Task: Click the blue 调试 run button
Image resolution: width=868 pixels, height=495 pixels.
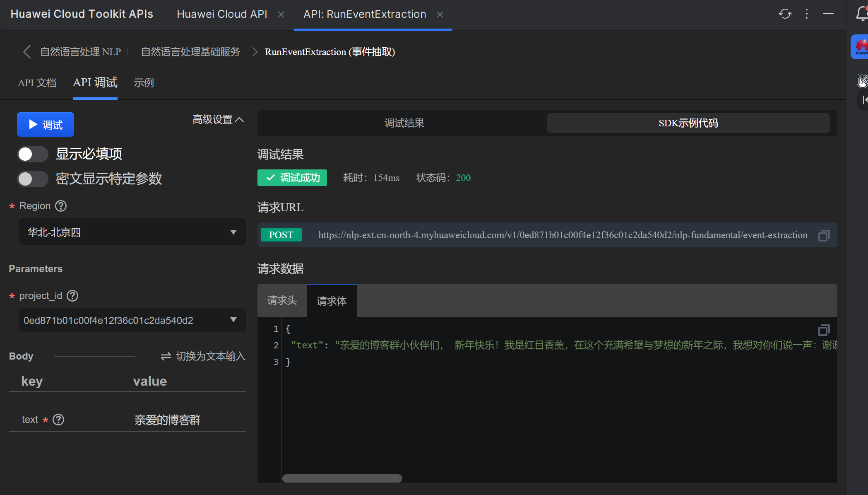Action: [x=46, y=124]
